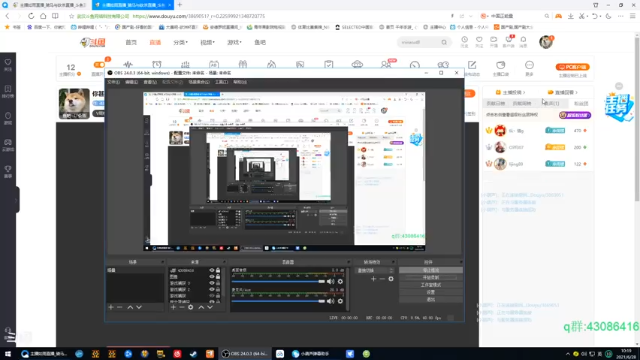Adjust the microphone/Aux volume slider
This screenshot has width=640, height=360.
(278, 301)
